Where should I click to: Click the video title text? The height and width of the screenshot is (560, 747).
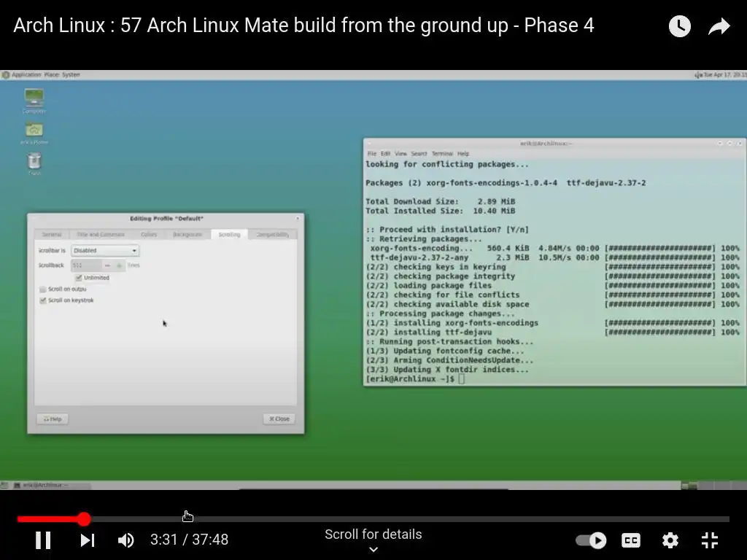tap(304, 26)
